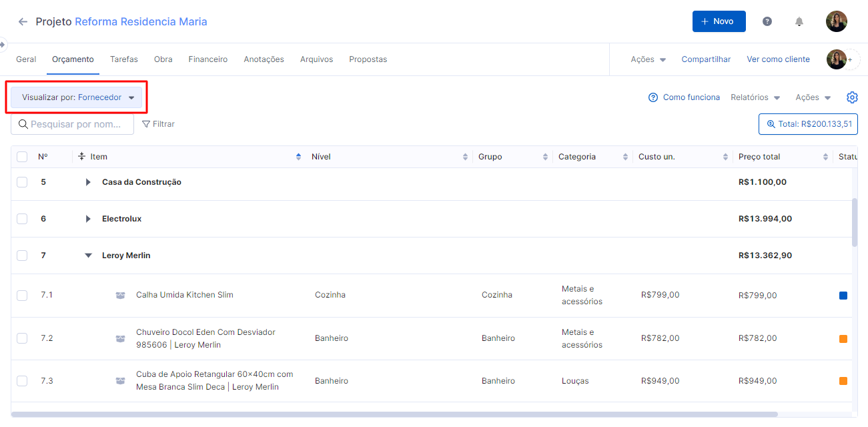
Task: Click the search magnifier icon
Action: 23,124
